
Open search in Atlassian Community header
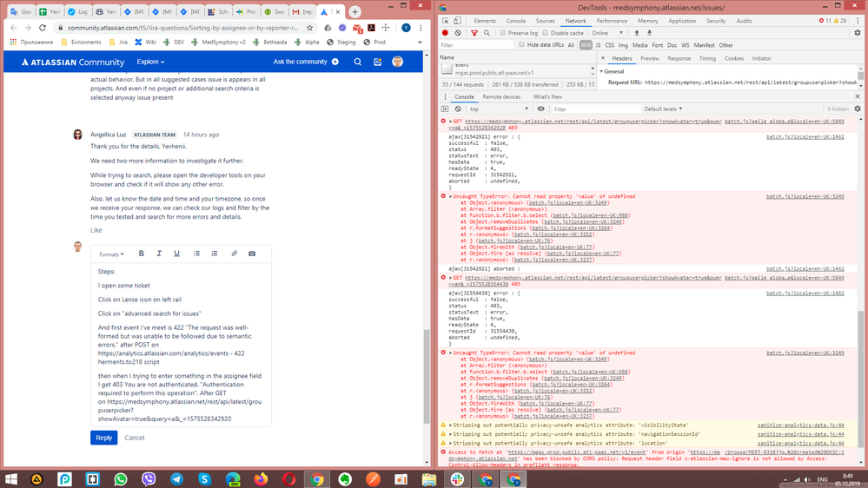click(358, 62)
